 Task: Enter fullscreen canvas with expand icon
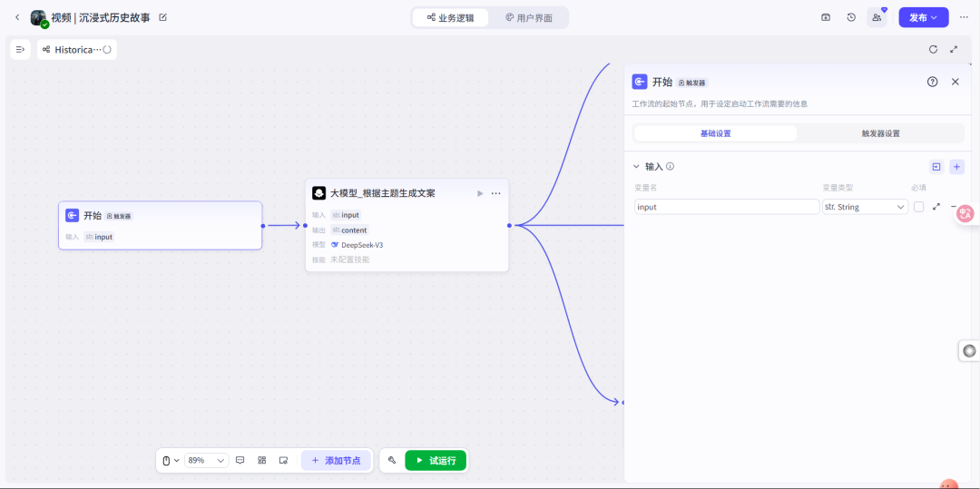pos(954,49)
